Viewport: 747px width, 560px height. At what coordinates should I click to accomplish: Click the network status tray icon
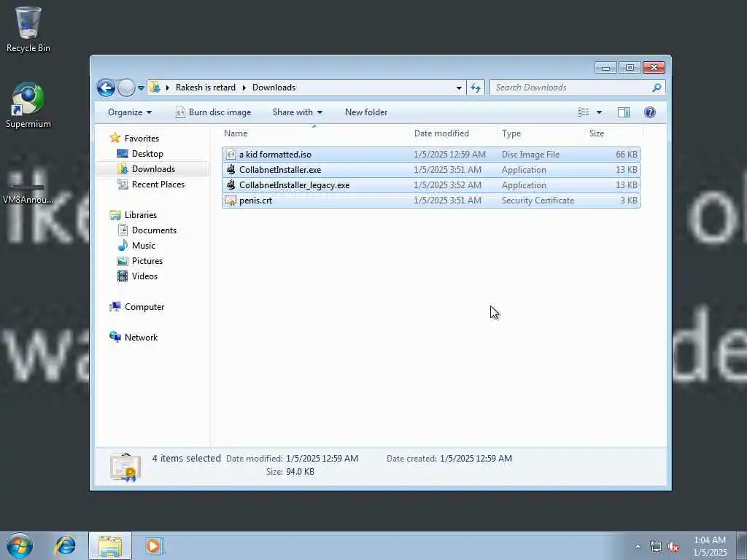pos(656,547)
